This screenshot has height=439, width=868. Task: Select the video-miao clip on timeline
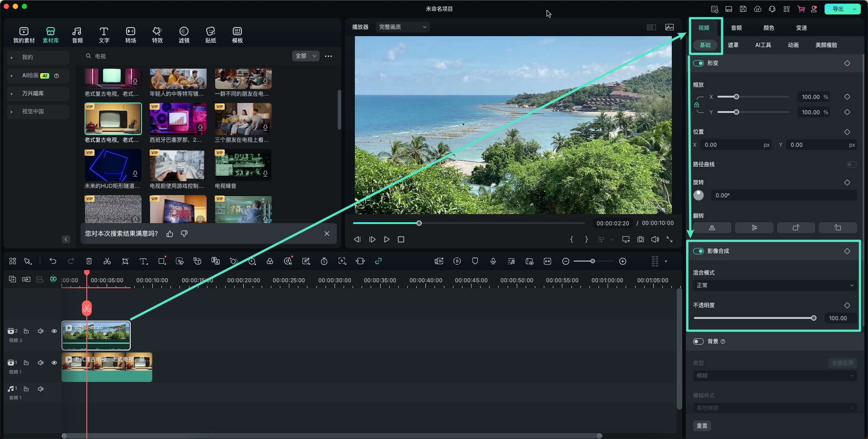[96, 336]
